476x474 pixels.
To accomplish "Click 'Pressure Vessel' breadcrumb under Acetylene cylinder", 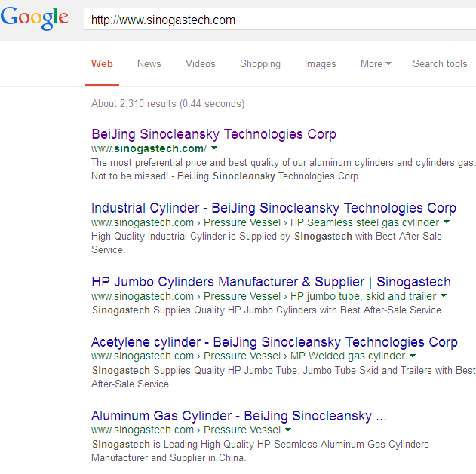I will click(242, 356).
